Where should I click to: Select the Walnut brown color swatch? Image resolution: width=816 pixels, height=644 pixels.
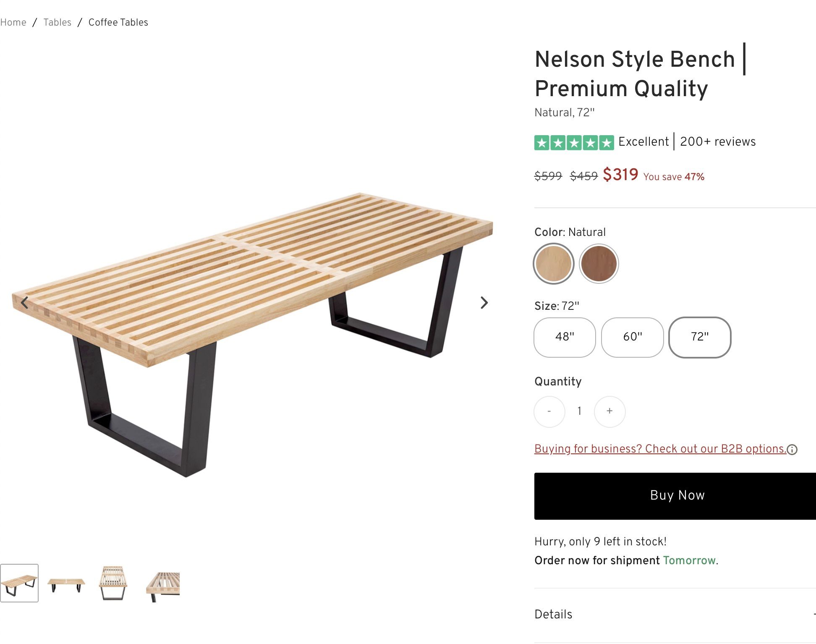click(599, 264)
